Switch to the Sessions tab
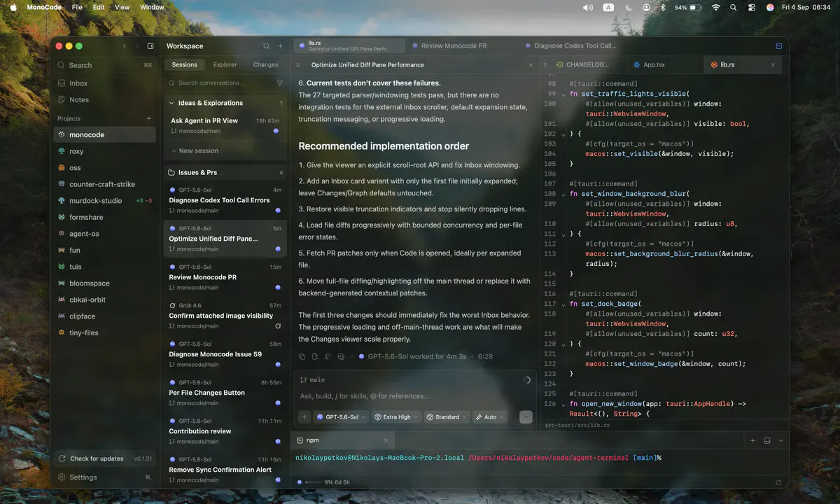Viewport: 840px width, 504px height. point(185,64)
